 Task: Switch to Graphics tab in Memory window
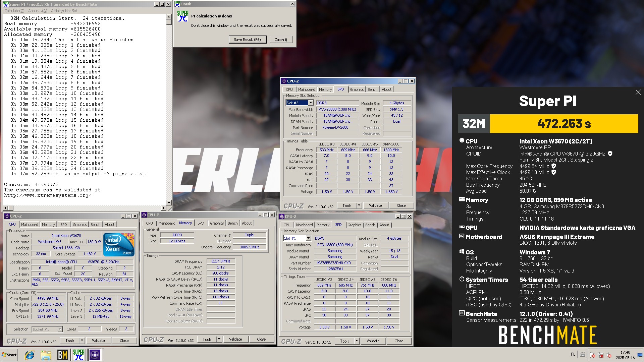click(217, 223)
